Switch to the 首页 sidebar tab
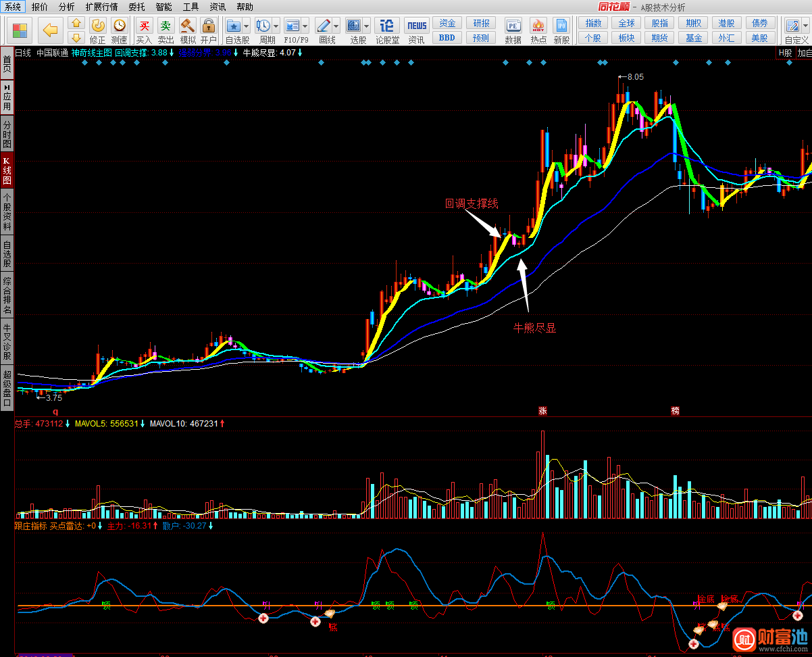 [x=7, y=64]
